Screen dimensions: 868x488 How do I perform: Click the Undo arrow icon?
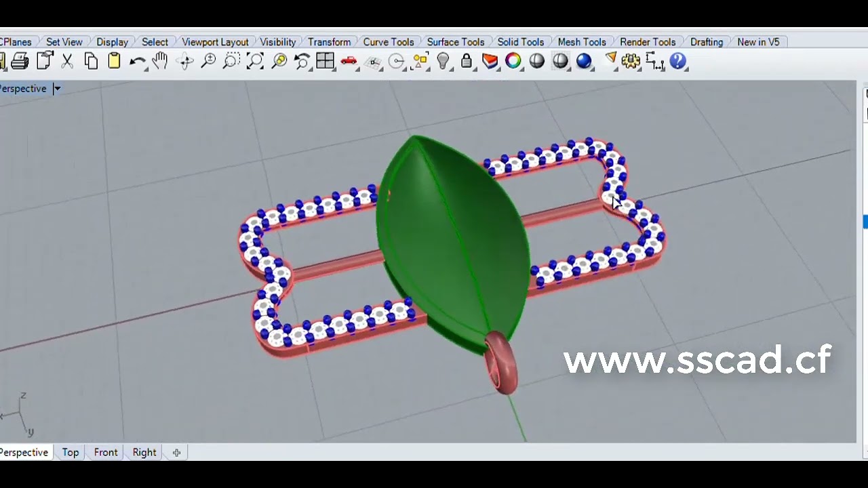coord(138,62)
